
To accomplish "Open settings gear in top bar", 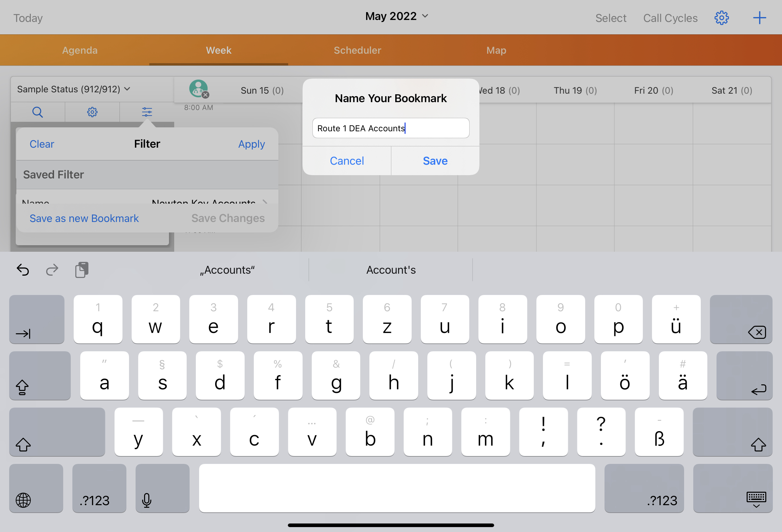I will coord(721,18).
